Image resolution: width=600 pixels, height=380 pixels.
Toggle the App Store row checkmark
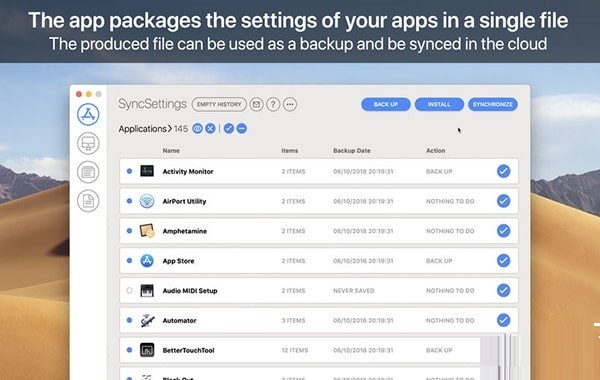pyautogui.click(x=504, y=260)
